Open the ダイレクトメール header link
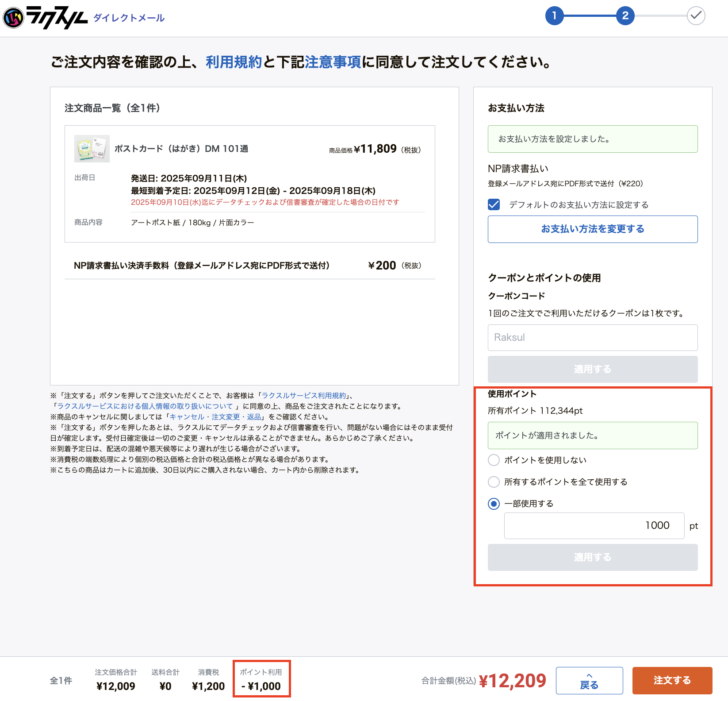 coord(129,18)
